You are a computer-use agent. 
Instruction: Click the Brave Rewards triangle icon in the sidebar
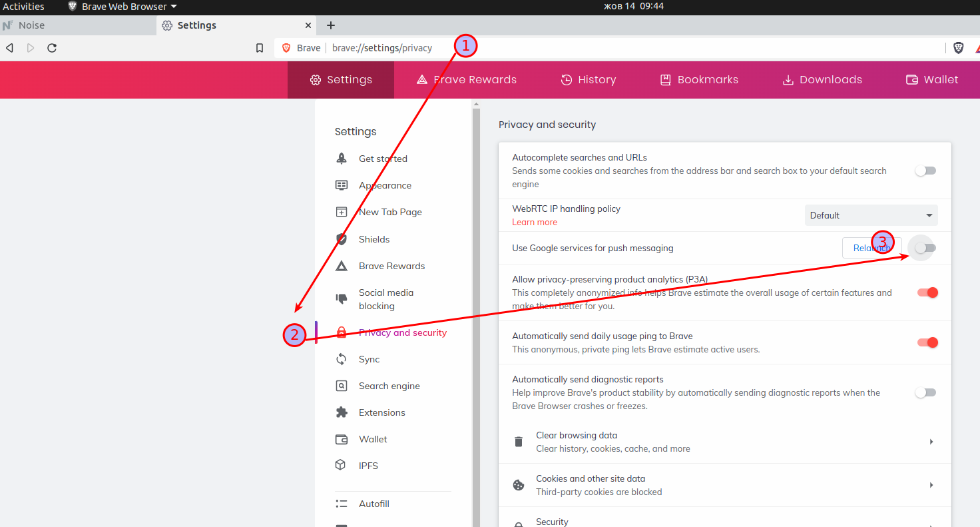coord(342,266)
